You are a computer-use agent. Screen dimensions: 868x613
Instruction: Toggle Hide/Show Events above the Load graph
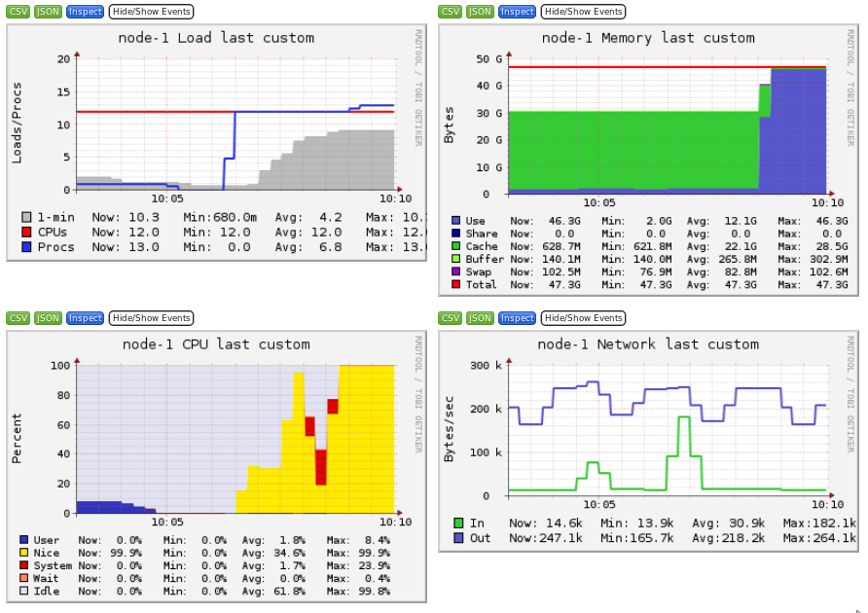[x=151, y=12]
